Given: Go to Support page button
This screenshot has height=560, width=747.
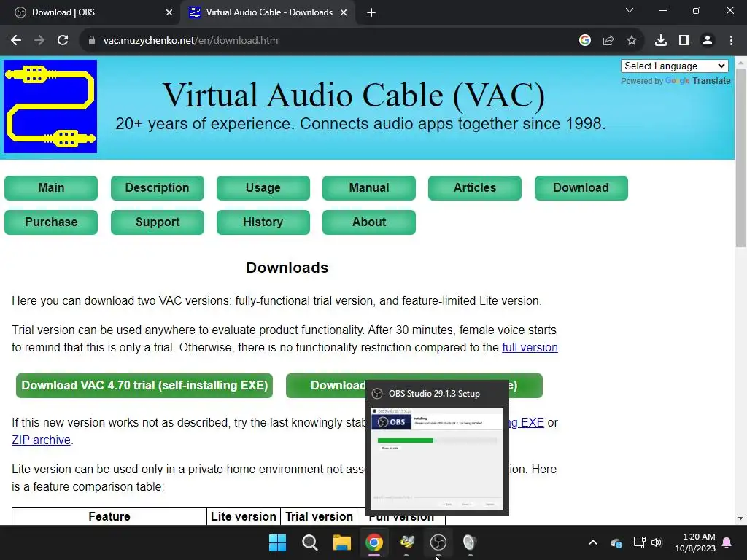Looking at the screenshot, I should coord(158,222).
